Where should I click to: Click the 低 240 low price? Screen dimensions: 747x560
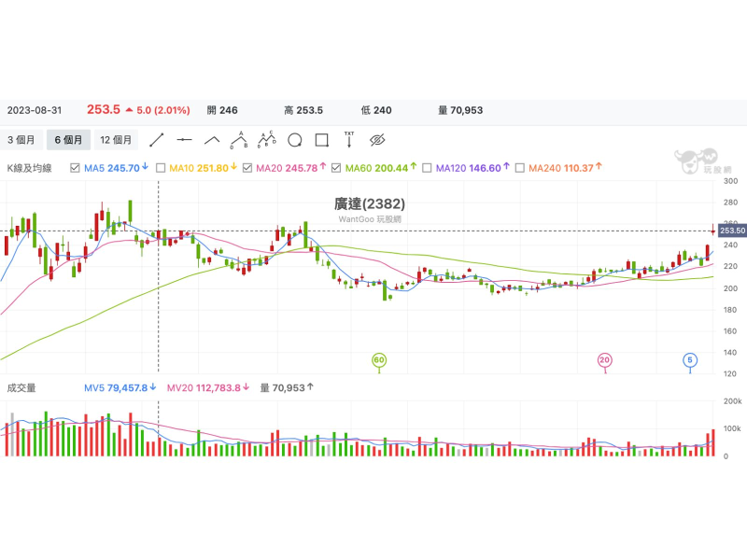point(376,110)
